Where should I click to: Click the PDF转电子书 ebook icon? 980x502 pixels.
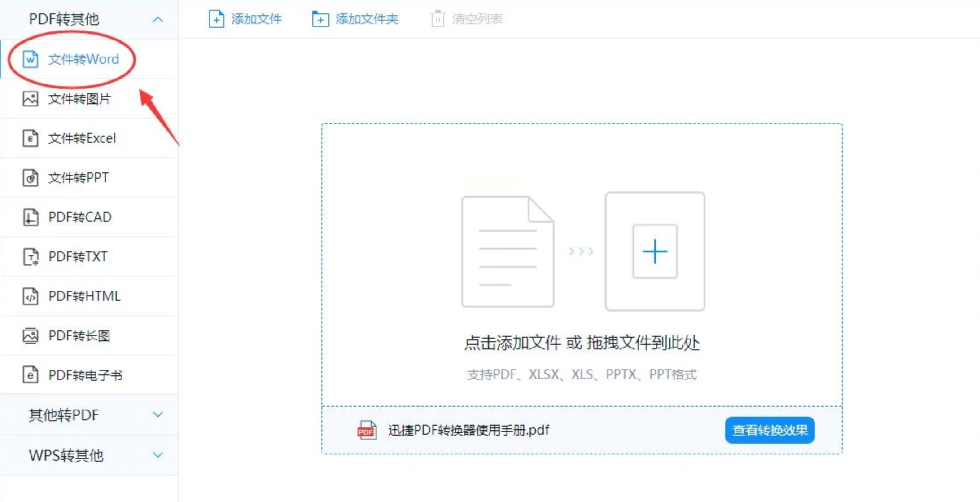tap(31, 375)
